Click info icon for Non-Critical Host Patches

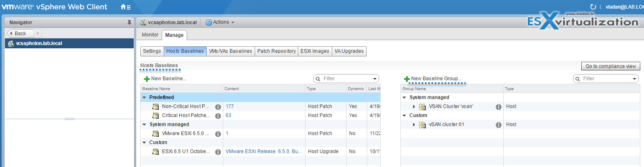(x=218, y=107)
